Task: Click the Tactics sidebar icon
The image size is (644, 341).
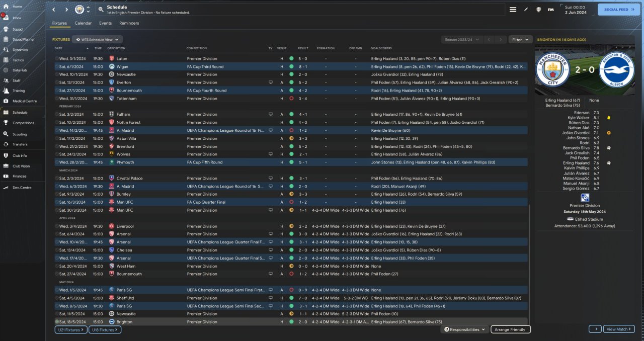Action: [7, 60]
